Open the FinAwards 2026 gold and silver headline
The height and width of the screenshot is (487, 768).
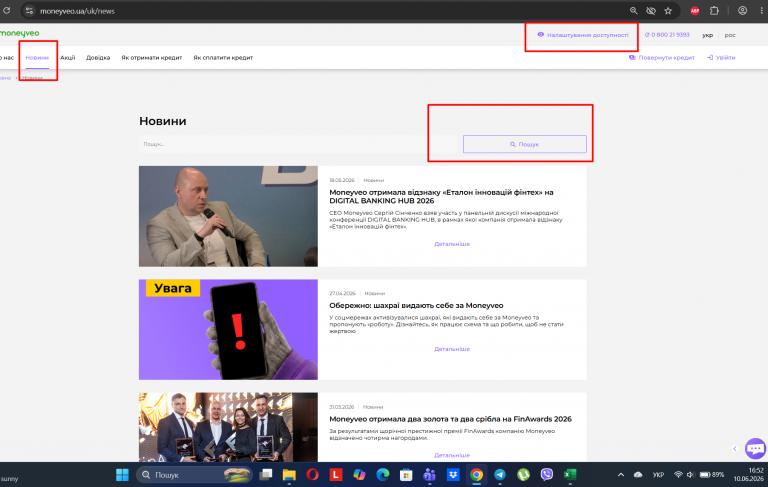click(451, 419)
